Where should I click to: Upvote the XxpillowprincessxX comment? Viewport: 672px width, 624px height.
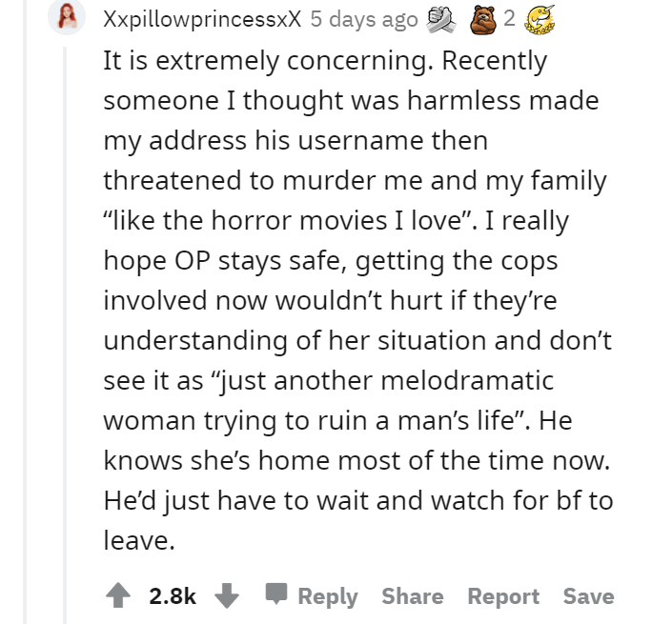pyautogui.click(x=118, y=595)
